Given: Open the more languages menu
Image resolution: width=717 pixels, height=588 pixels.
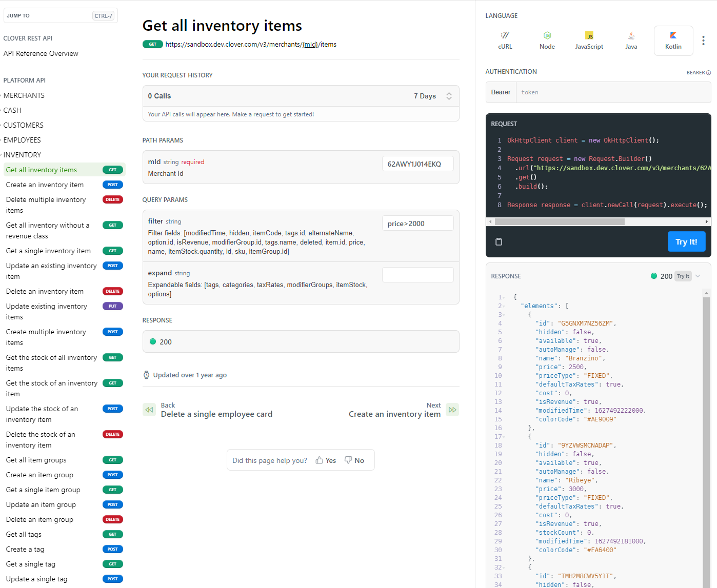Looking at the screenshot, I should coord(703,40).
